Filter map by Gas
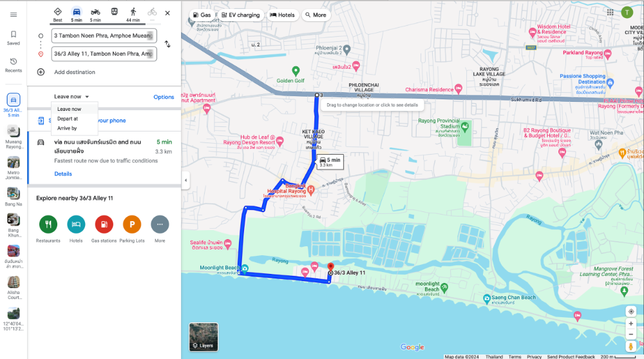Image resolution: width=644 pixels, height=359 pixels. [x=202, y=15]
